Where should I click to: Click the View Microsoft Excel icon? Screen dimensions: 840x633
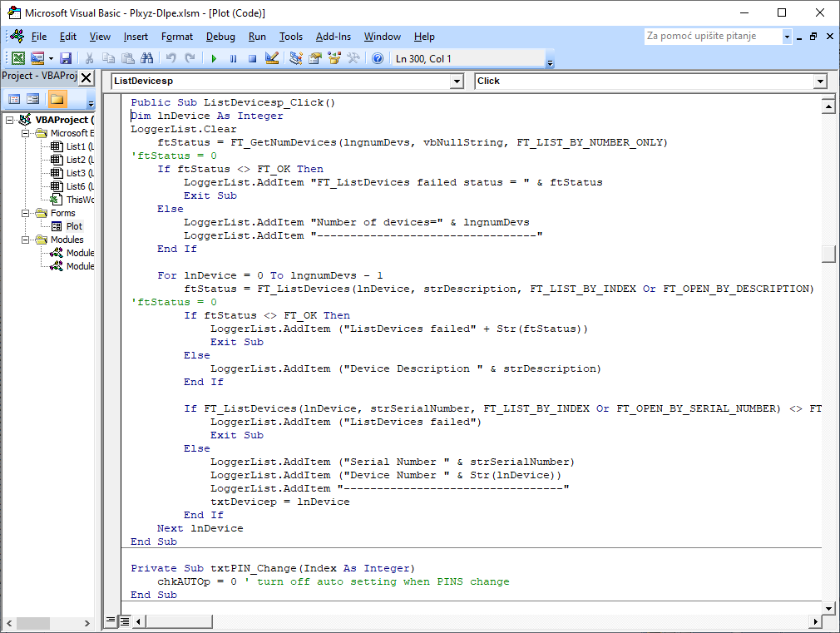(x=18, y=58)
